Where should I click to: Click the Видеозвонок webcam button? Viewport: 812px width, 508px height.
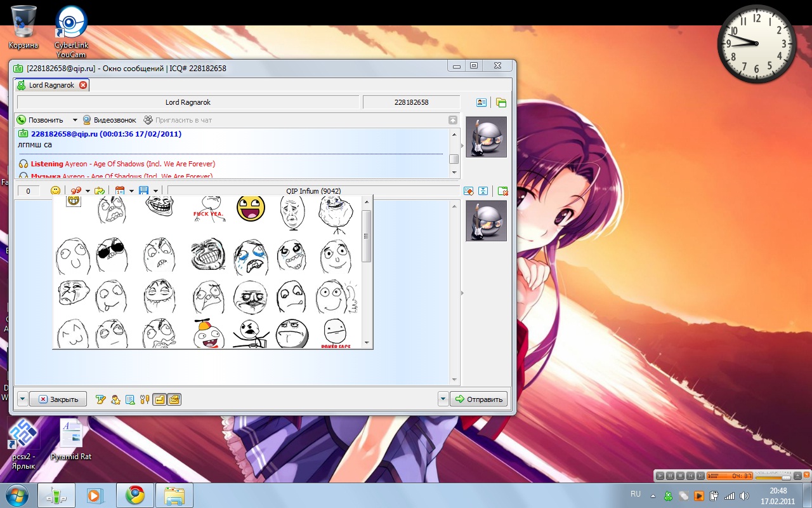[x=109, y=120]
